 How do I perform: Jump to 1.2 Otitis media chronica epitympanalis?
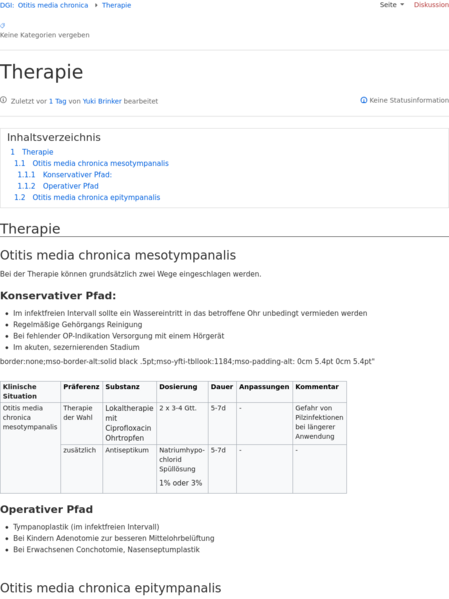[x=87, y=198]
